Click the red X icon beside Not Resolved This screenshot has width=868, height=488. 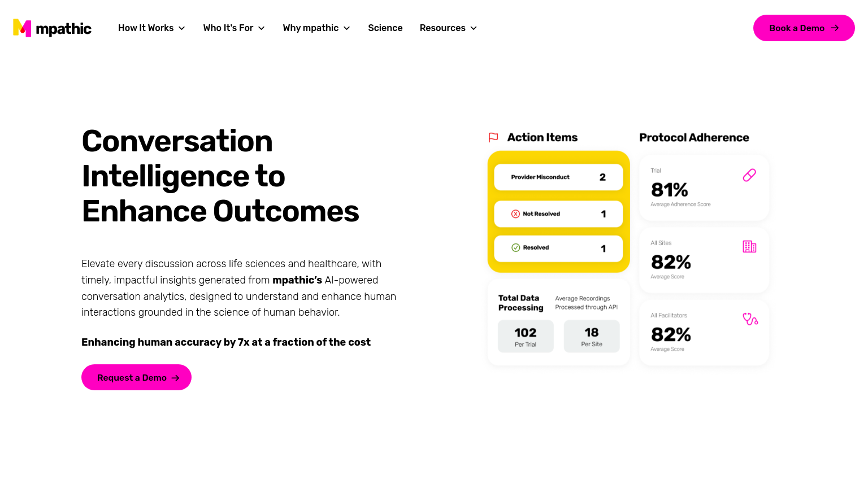pos(515,214)
